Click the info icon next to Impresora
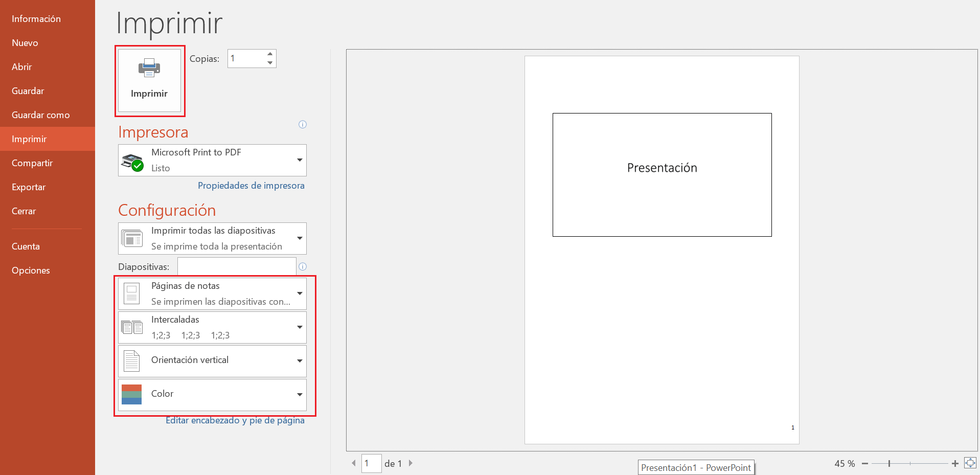The height and width of the screenshot is (475, 980). 303,124
